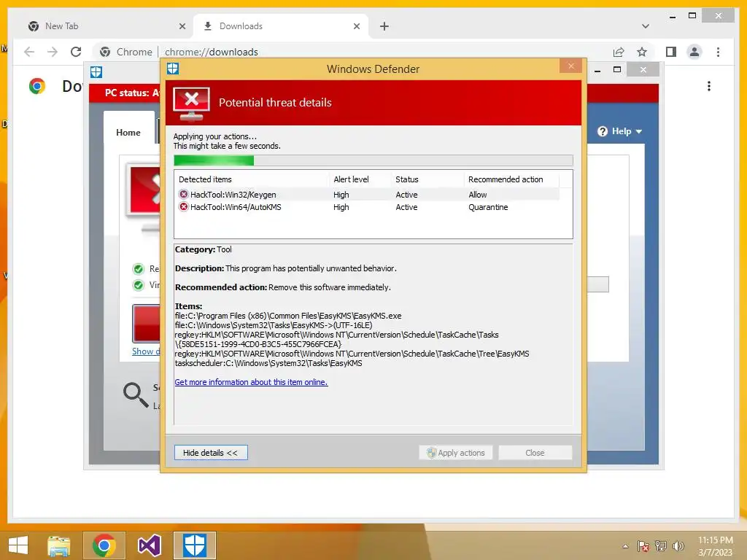Click the virus definitions green check icon

pyautogui.click(x=138, y=285)
